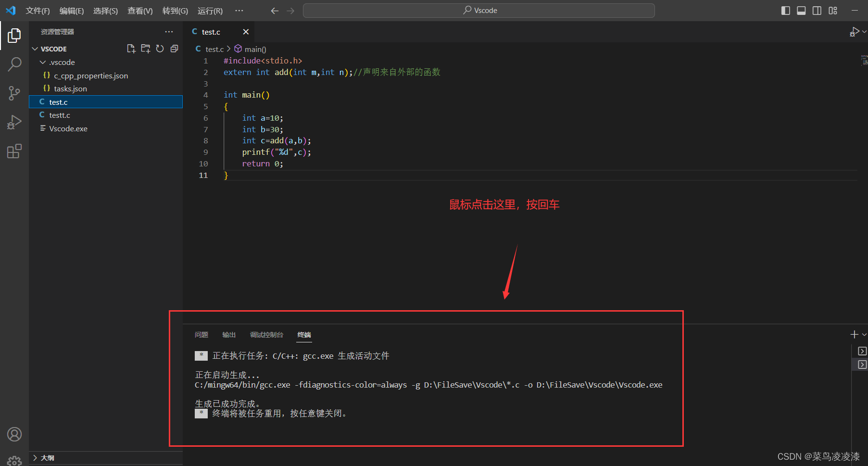Viewport: 868px width, 466px height.
Task: Select the first terminal instance icon
Action: tap(863, 351)
